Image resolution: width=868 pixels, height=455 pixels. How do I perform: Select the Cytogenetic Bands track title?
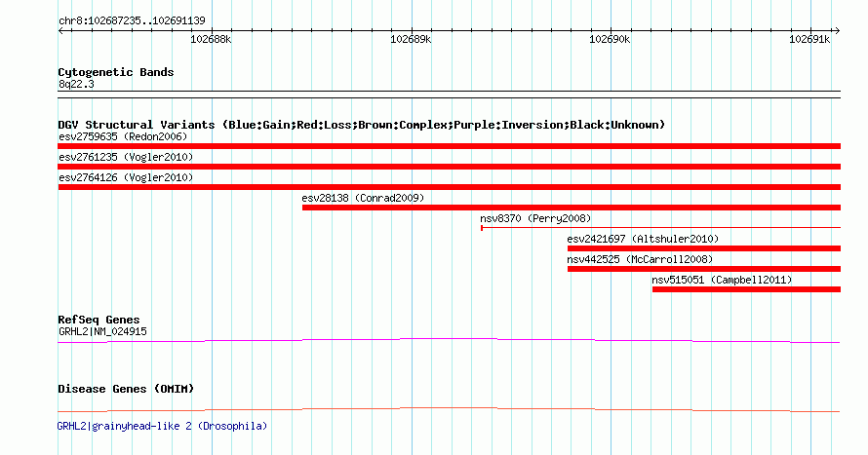[116, 72]
